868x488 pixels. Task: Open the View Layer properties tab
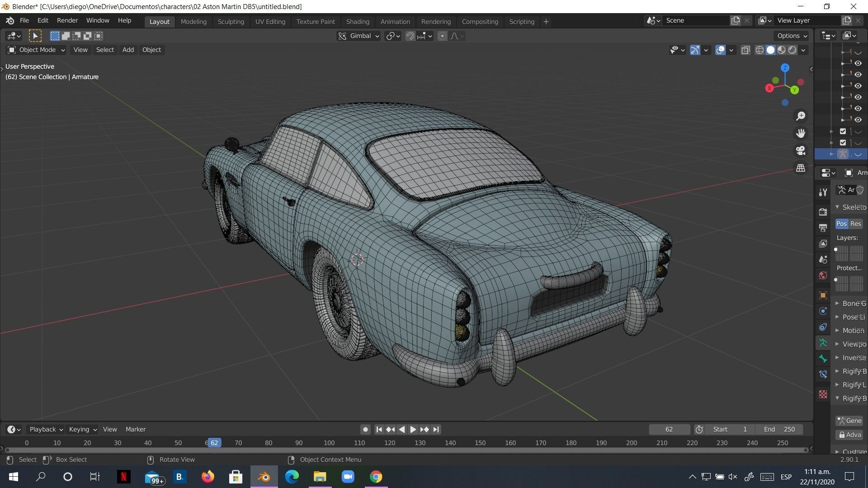pos(823,244)
